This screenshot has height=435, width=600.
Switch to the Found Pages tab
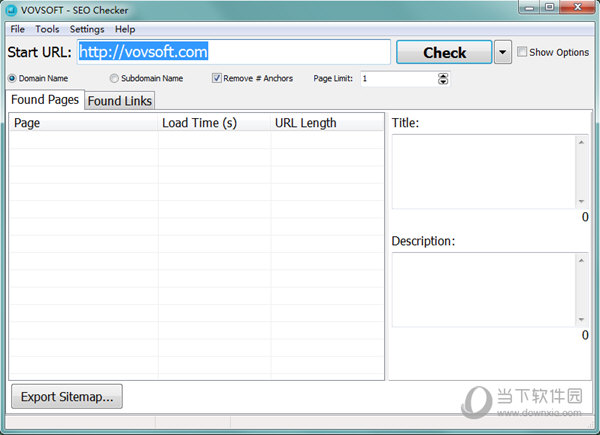(45, 100)
